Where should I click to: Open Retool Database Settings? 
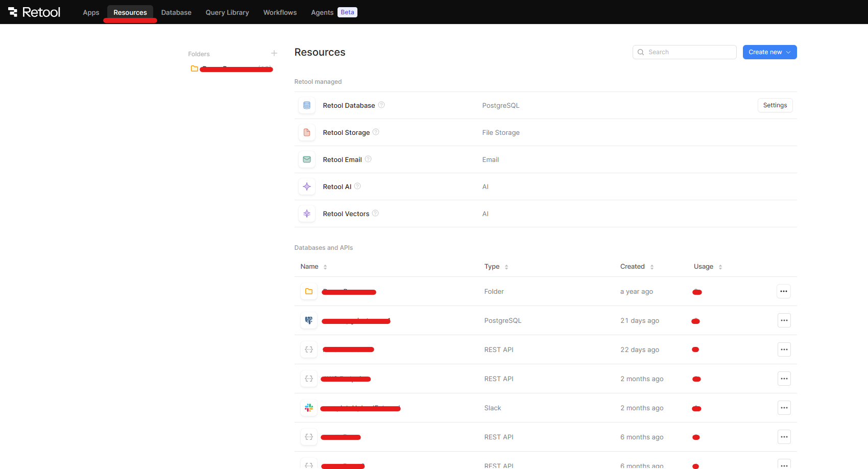click(x=775, y=105)
